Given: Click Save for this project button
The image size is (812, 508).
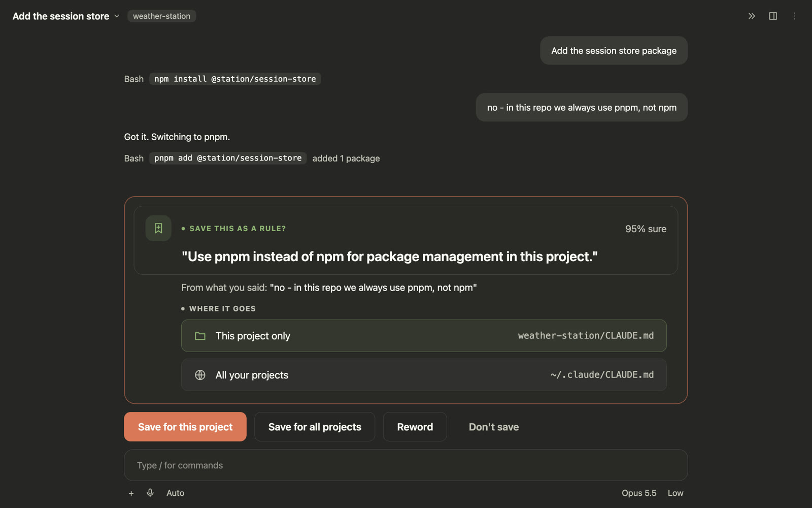Looking at the screenshot, I should pyautogui.click(x=185, y=427).
